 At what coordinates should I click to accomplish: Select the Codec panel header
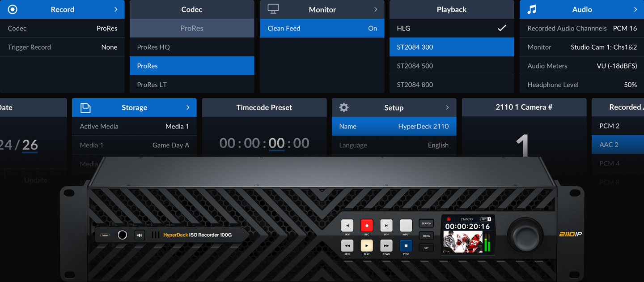click(191, 9)
